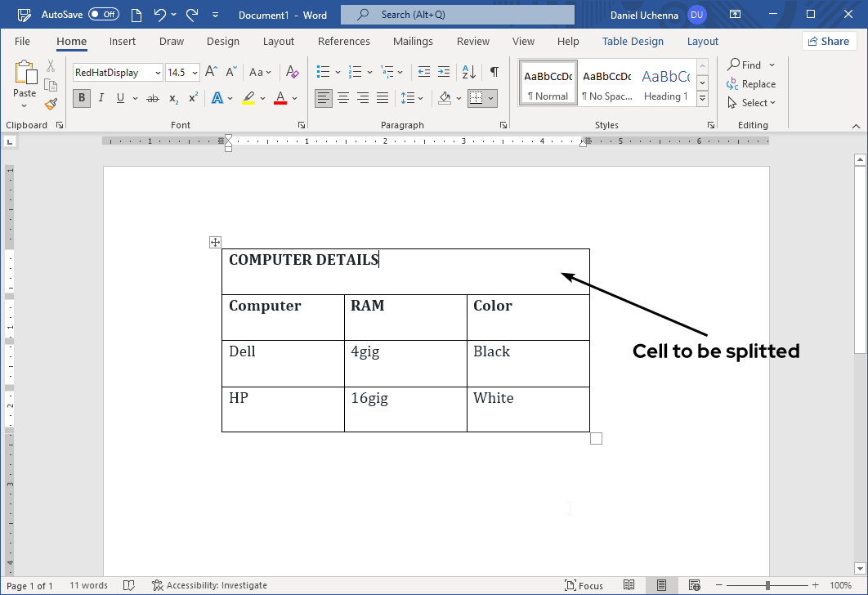Open the font name dropdown
The width and height of the screenshot is (868, 595).
point(158,73)
